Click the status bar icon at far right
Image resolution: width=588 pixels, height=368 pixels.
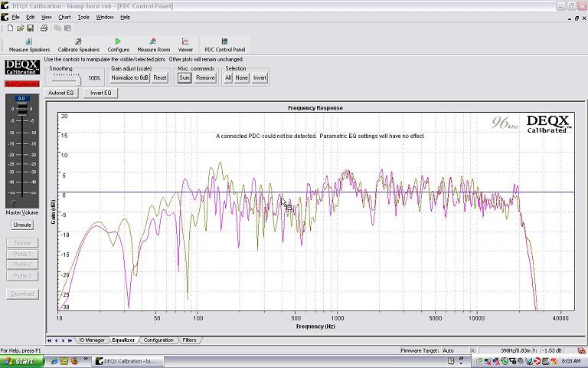click(581, 350)
